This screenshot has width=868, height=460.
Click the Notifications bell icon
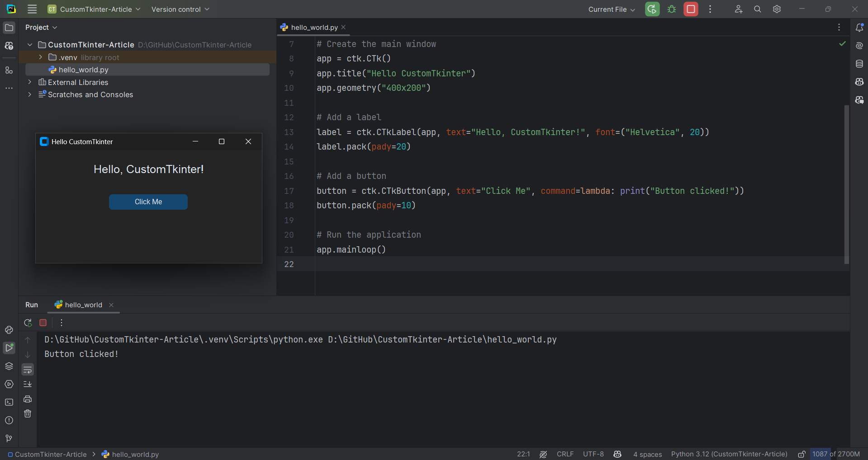tap(859, 28)
